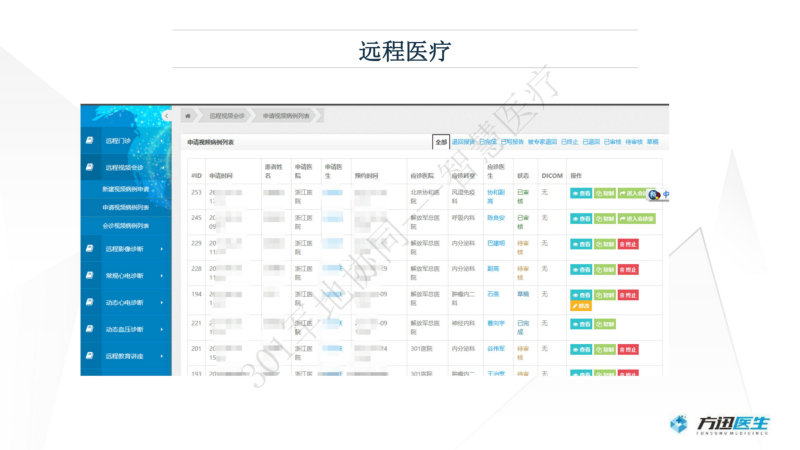View case 194 with 查看 button
Image resolution: width=800 pixels, height=450 pixels.
(x=581, y=295)
